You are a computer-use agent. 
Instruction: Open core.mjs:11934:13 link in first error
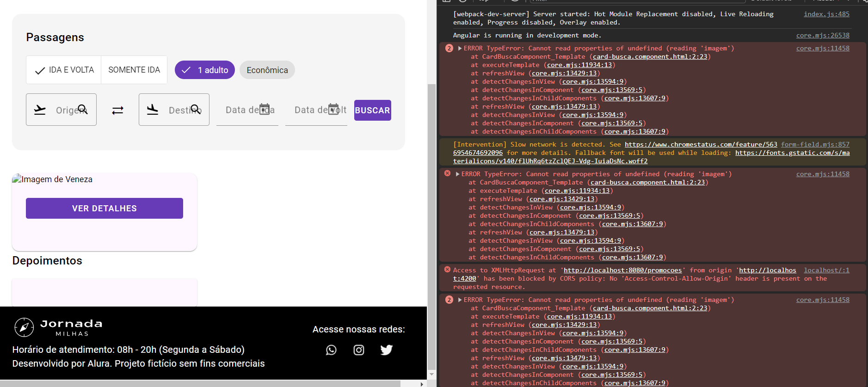tap(579, 65)
